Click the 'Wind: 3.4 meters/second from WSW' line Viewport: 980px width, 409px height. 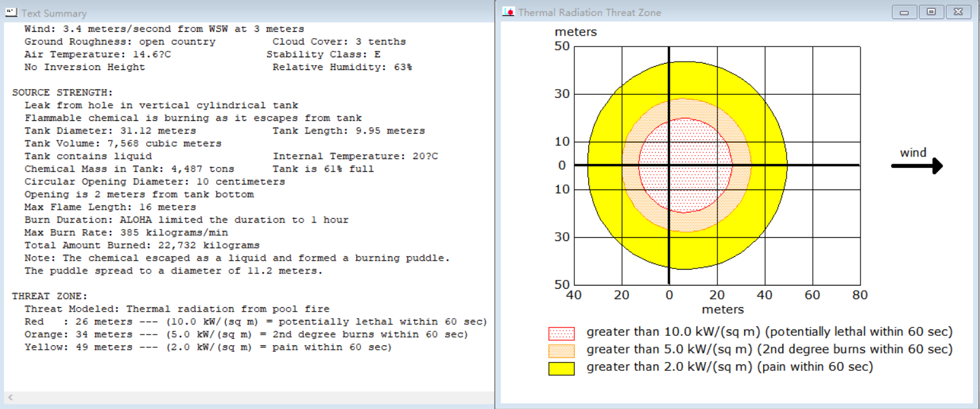point(164,29)
